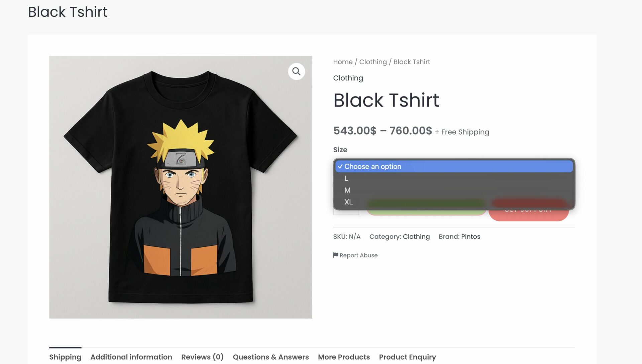Screen dimensions: 642x364
Task: Pick the XL size option
Action: [348, 202]
